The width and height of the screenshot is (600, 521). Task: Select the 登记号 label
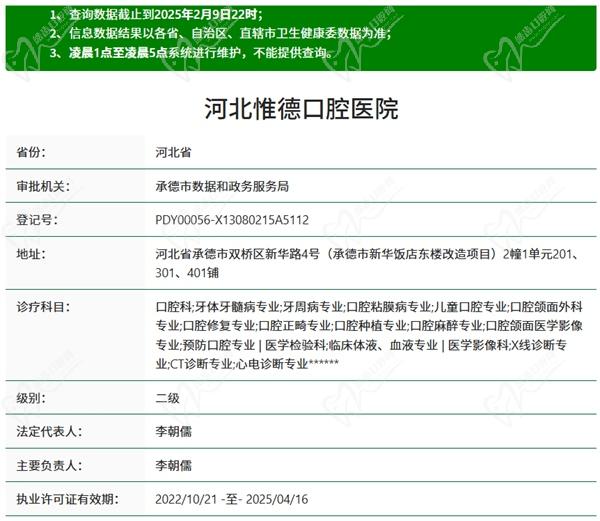37,220
